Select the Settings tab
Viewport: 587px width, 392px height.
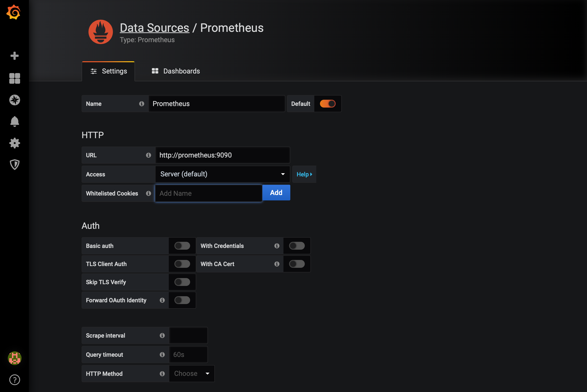109,71
